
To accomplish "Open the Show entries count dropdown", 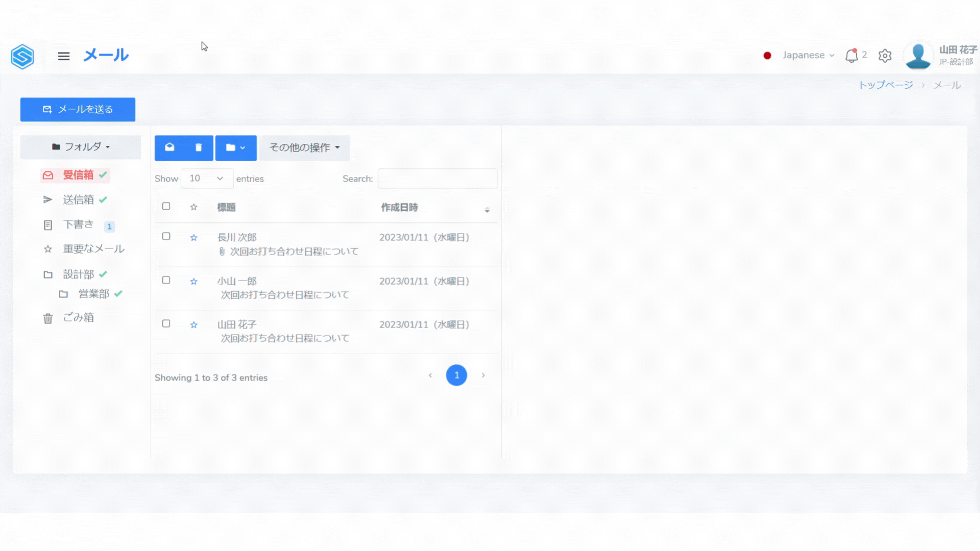I will (207, 179).
